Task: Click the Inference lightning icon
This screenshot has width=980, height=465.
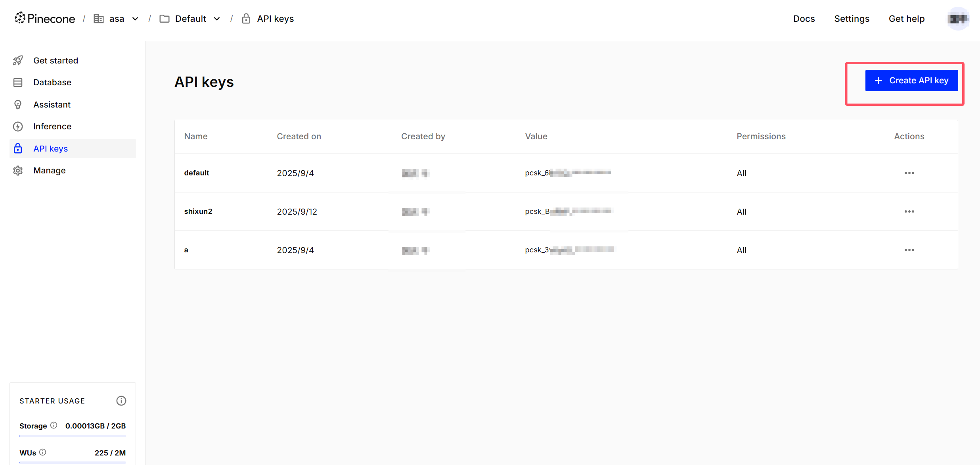Action: click(18, 127)
